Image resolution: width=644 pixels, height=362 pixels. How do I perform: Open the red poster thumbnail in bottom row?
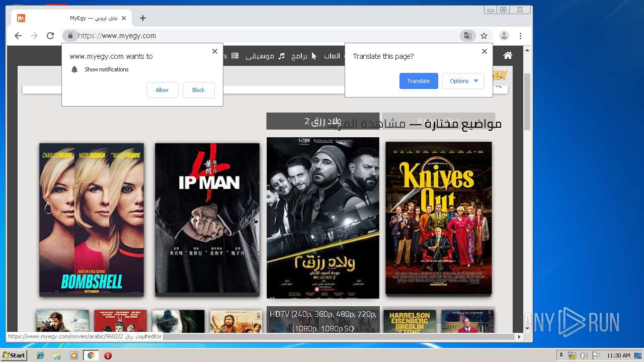point(121,321)
